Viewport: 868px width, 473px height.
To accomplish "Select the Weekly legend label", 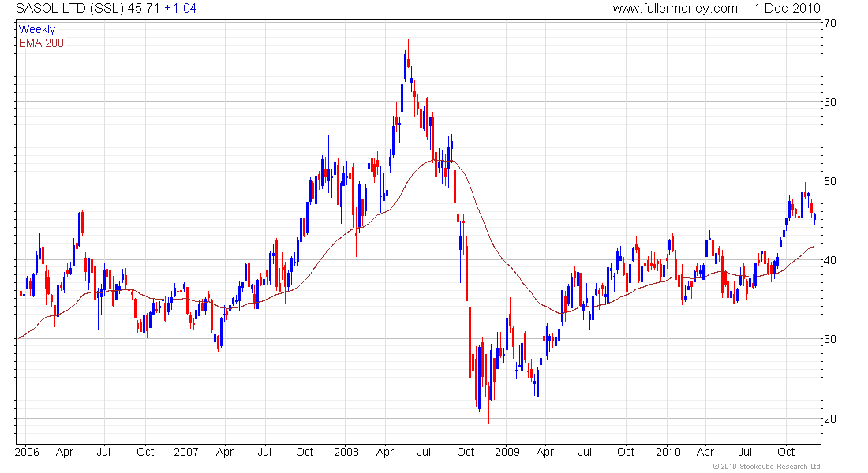I will click(x=36, y=29).
